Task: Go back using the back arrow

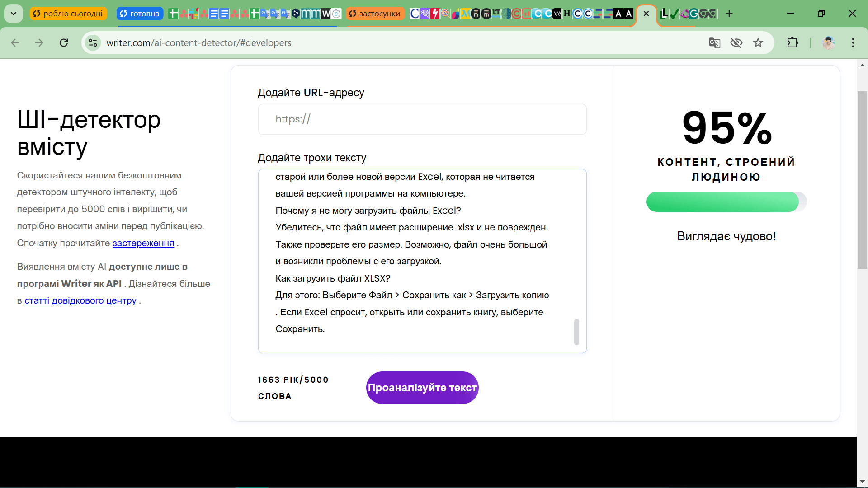Action: (x=15, y=43)
